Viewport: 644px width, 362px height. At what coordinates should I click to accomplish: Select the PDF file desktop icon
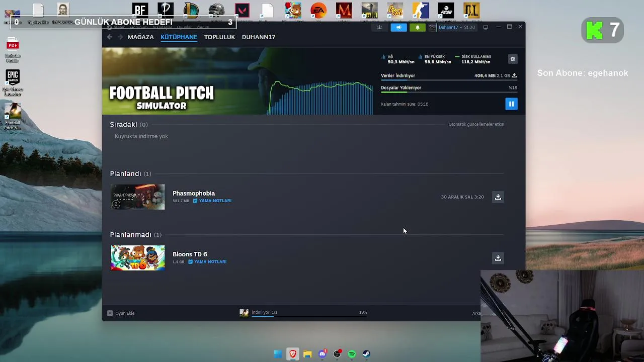click(x=13, y=51)
